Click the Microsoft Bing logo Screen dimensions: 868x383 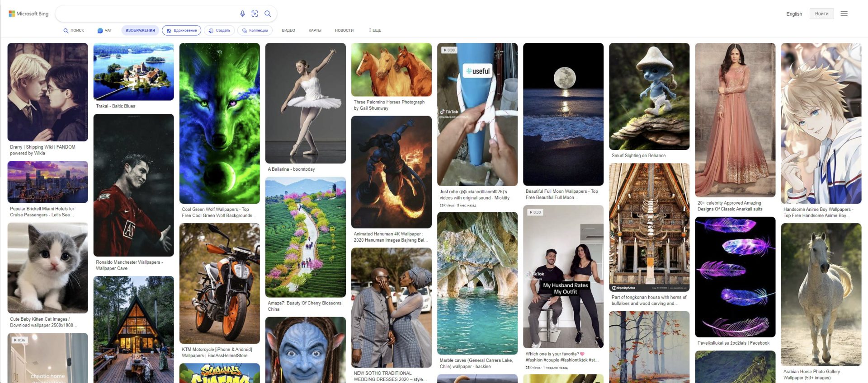coord(28,14)
